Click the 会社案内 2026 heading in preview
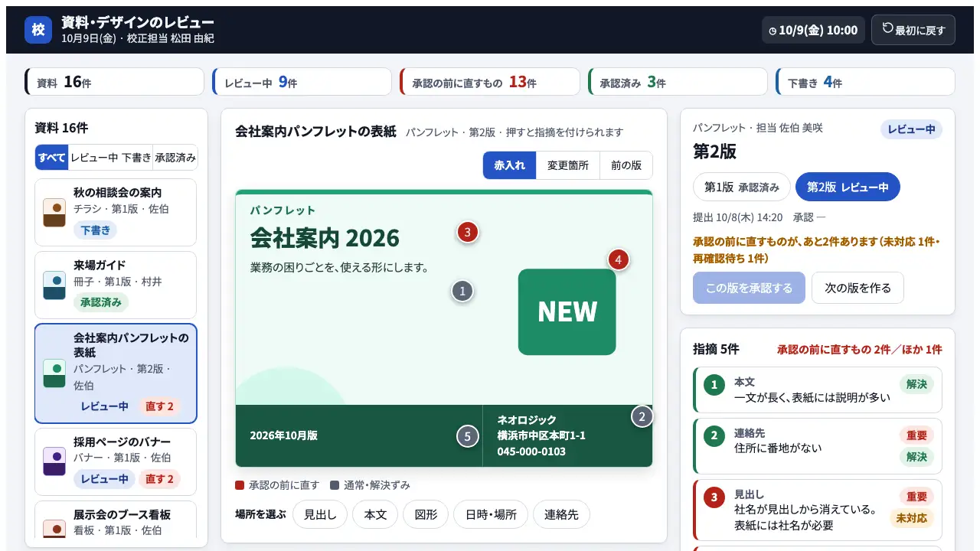This screenshot has width=980, height=551. click(x=325, y=238)
